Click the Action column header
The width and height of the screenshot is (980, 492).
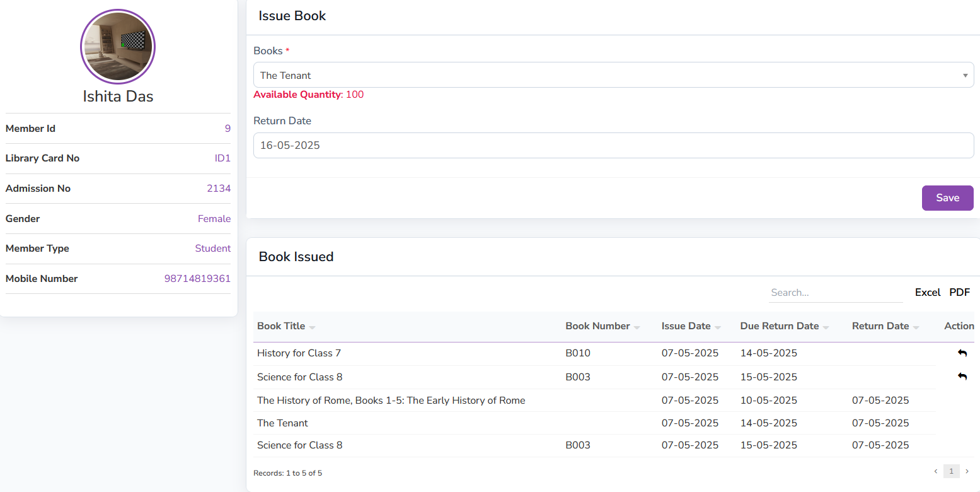pyautogui.click(x=959, y=326)
